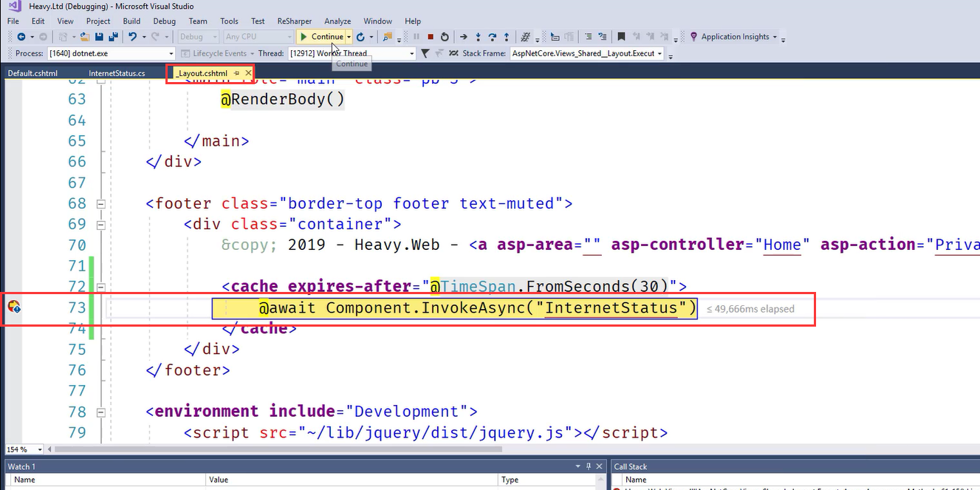Click the Find in Files icon
980x490 pixels.
388,37
